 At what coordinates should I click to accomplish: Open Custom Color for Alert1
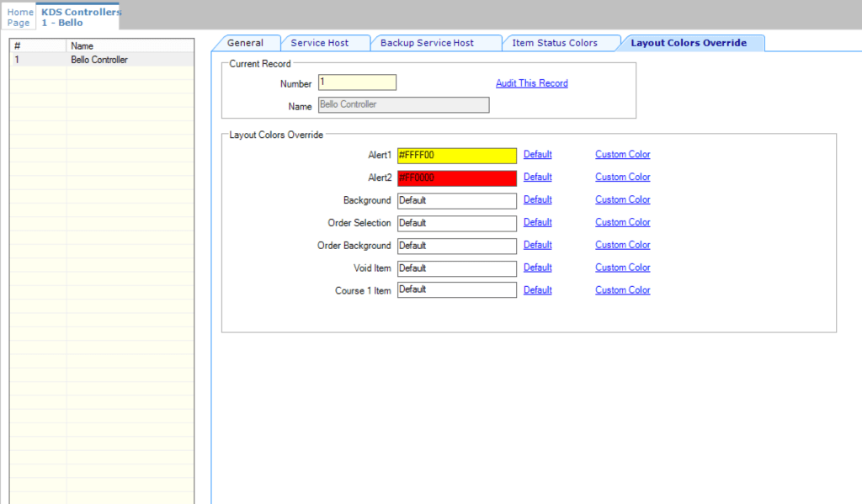(622, 155)
